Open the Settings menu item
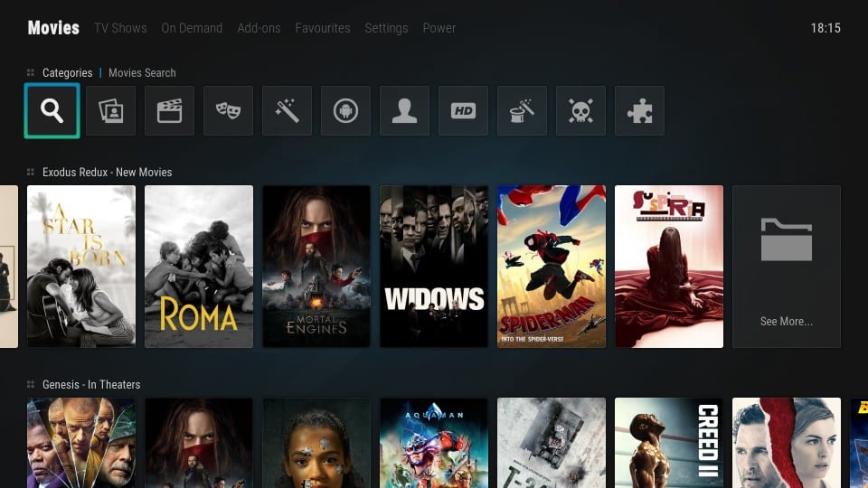Screen dimensions: 868x488 [x=386, y=28]
